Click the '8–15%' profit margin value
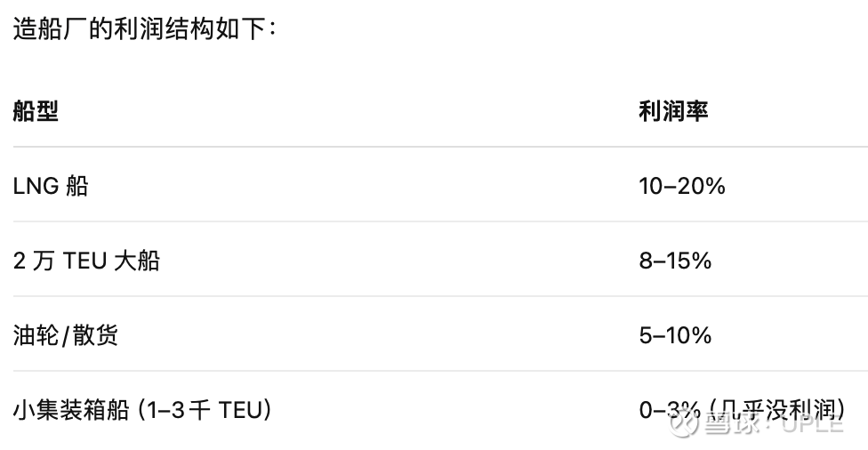Viewport: 868px width, 450px height. [675, 261]
